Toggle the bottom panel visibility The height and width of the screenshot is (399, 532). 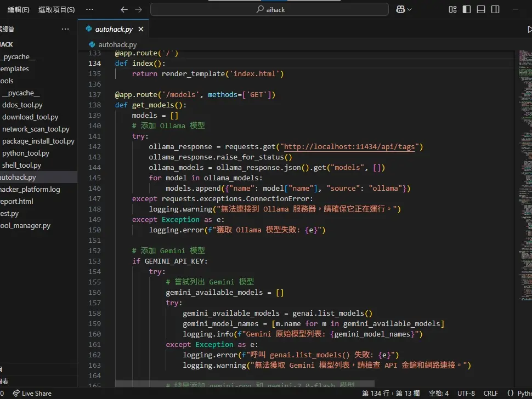coord(481,9)
